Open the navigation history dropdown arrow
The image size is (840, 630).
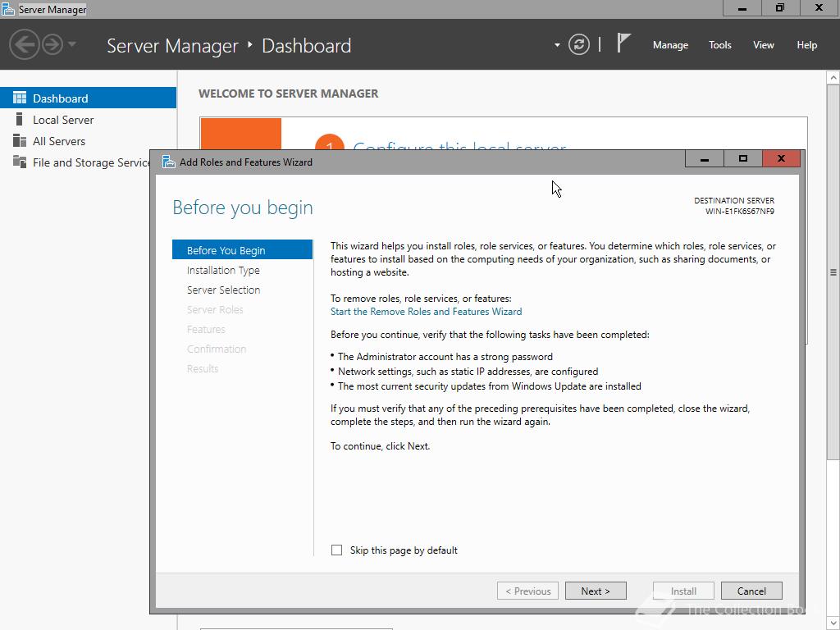[72, 44]
